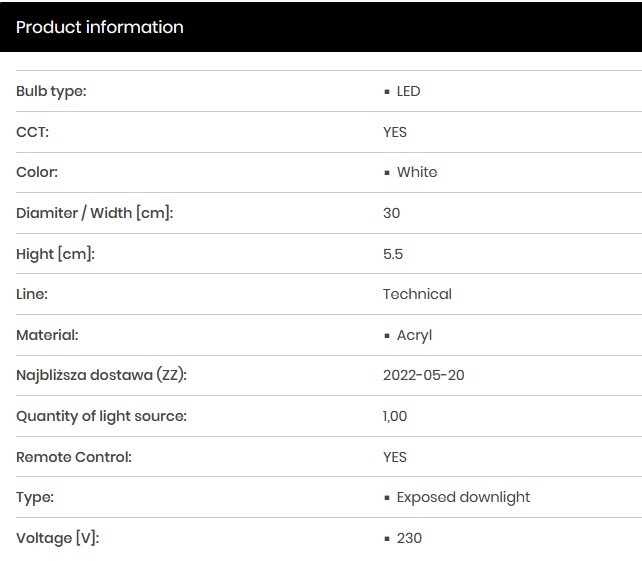Click the Diamiter / Width value 30
The image size is (642, 561).
point(391,213)
